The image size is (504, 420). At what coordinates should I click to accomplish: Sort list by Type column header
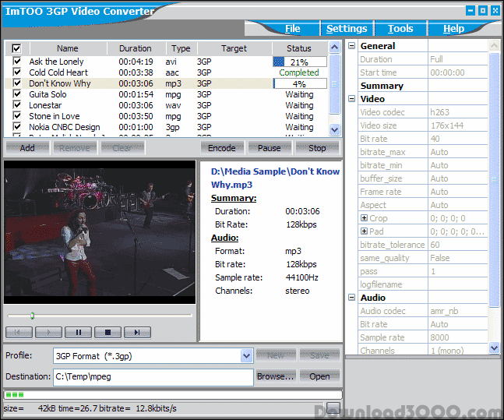pyautogui.click(x=181, y=48)
